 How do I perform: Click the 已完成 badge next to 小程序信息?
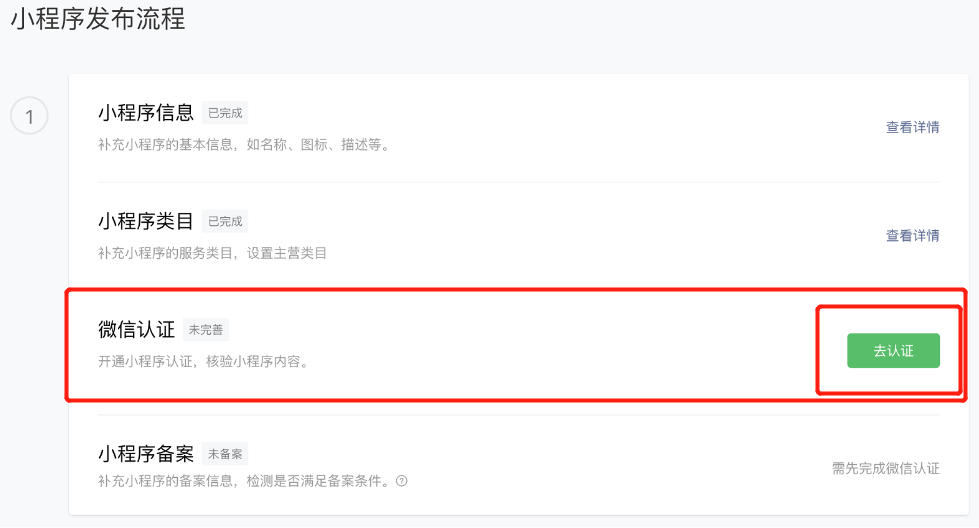click(x=225, y=113)
